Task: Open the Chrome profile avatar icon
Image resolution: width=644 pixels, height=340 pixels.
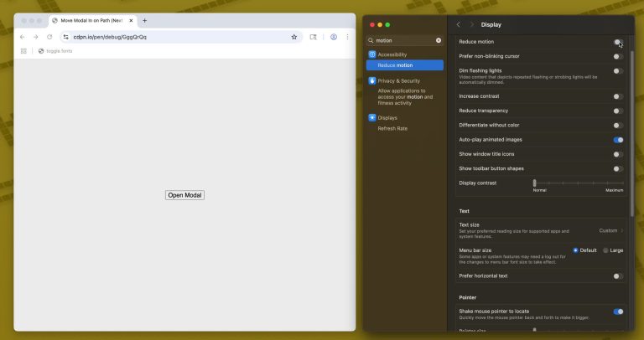Action: tap(333, 37)
